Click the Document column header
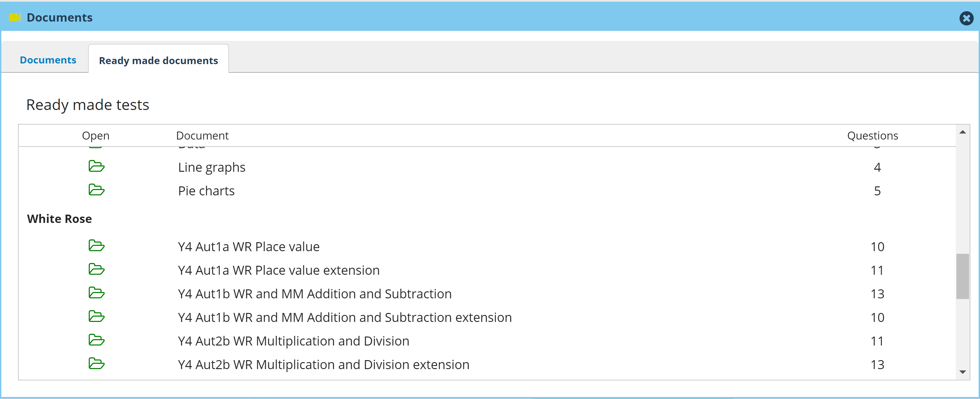 tap(202, 136)
